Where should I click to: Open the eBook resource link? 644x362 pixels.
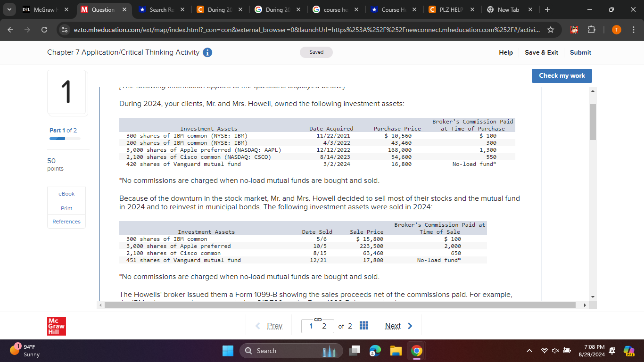coord(66,193)
